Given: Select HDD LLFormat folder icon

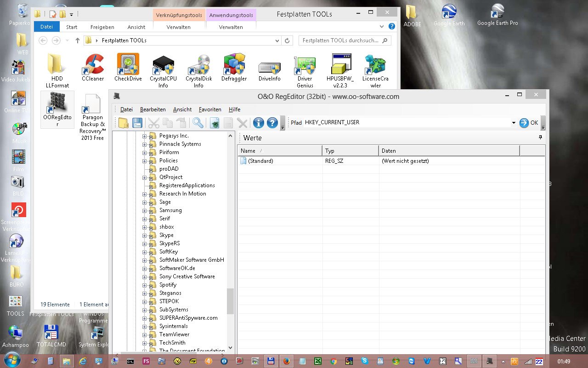Looking at the screenshot, I should point(57,71).
